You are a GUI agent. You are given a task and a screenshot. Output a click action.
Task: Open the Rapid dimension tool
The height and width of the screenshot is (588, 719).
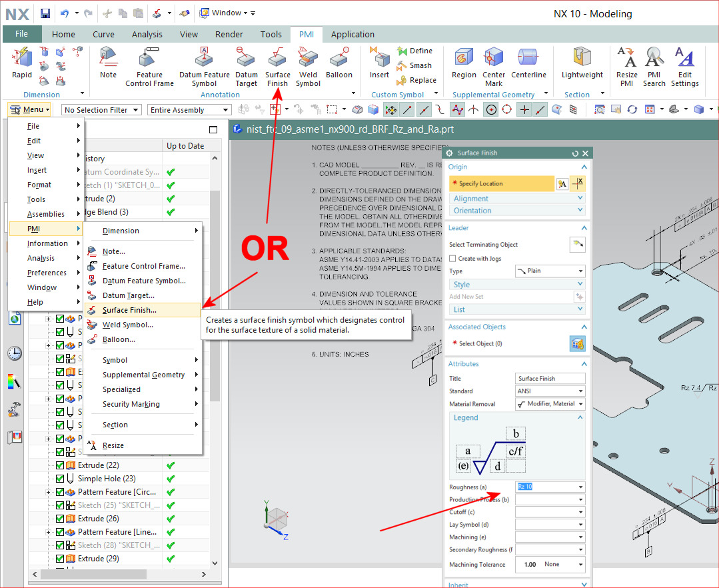click(21, 63)
